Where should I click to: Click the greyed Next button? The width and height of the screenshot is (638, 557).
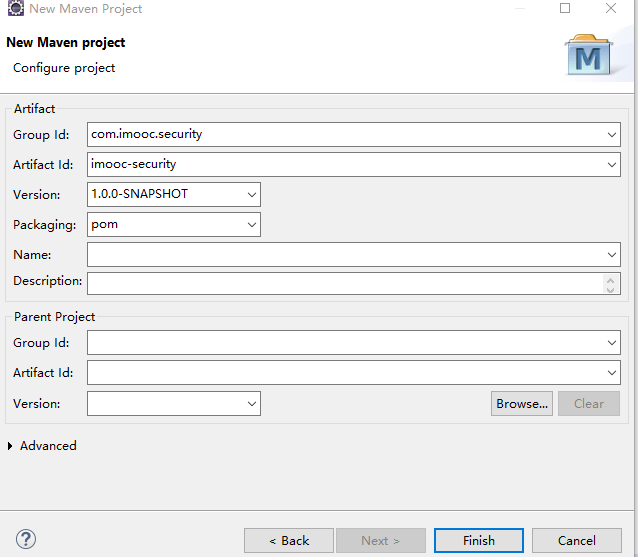381,541
